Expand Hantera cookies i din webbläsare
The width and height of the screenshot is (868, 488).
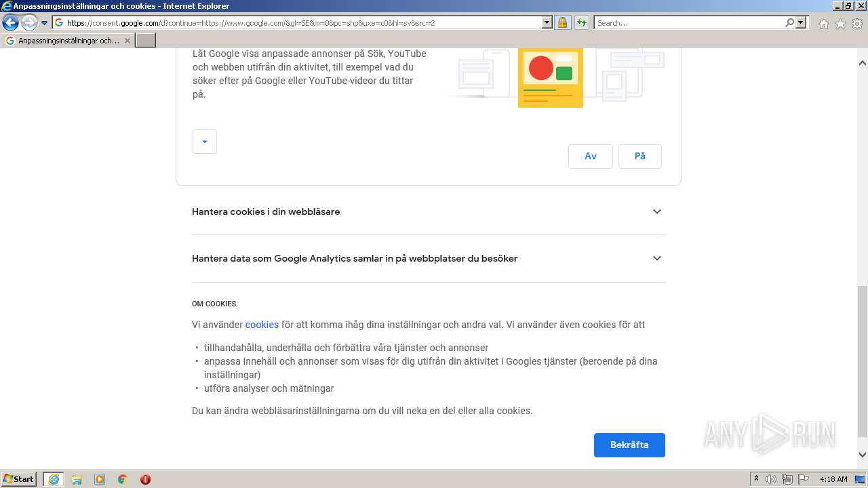pos(429,211)
